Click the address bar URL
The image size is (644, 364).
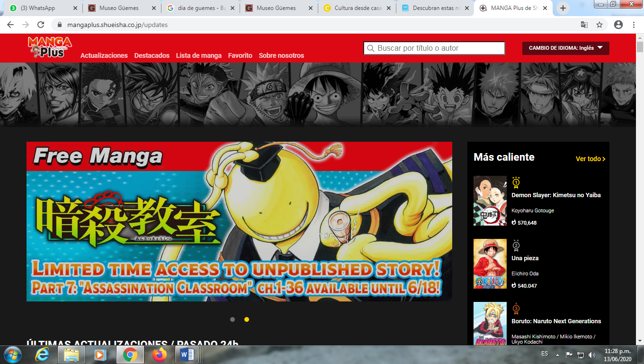pyautogui.click(x=116, y=25)
